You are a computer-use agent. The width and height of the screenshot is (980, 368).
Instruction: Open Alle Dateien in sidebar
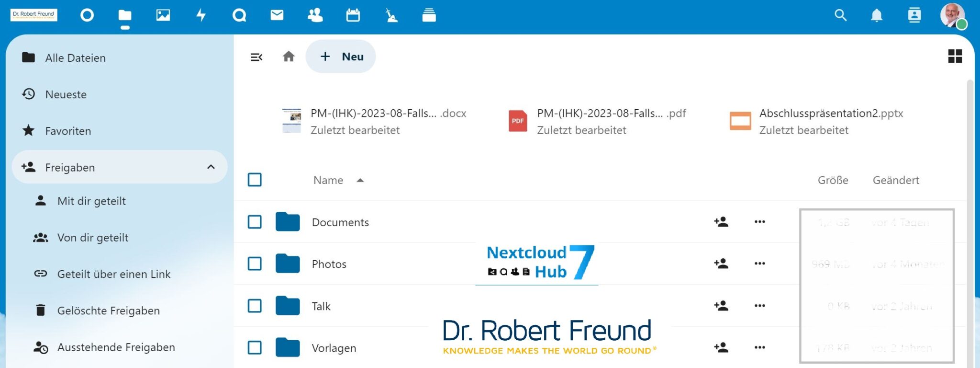coord(119,57)
